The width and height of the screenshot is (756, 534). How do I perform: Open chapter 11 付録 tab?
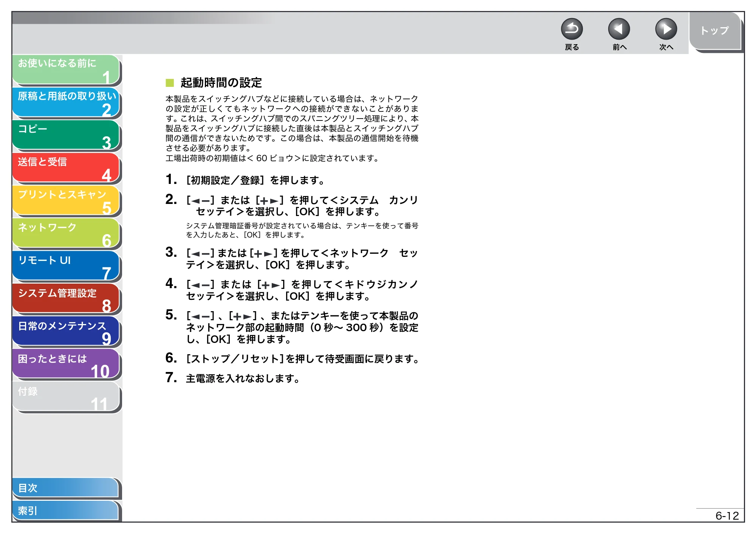coord(66,397)
